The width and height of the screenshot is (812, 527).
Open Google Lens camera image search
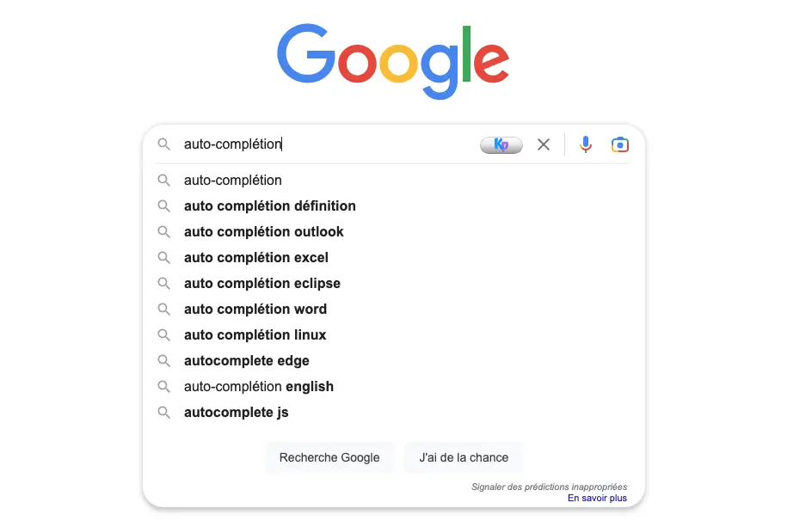(620, 144)
